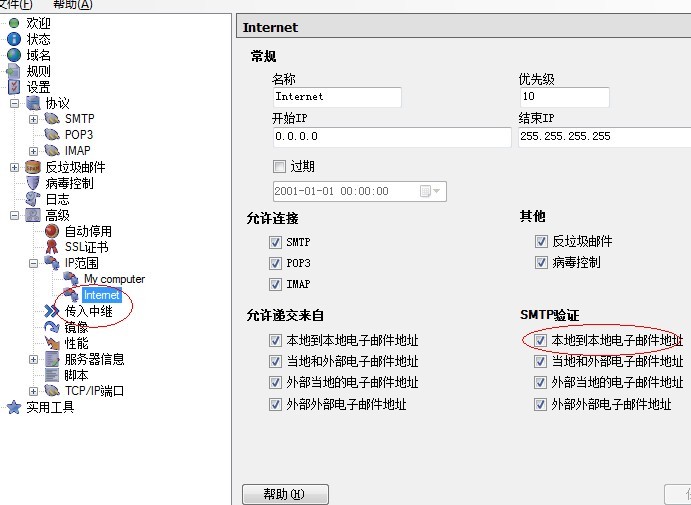Click the 传入中继 double-arrow icon

[52, 311]
